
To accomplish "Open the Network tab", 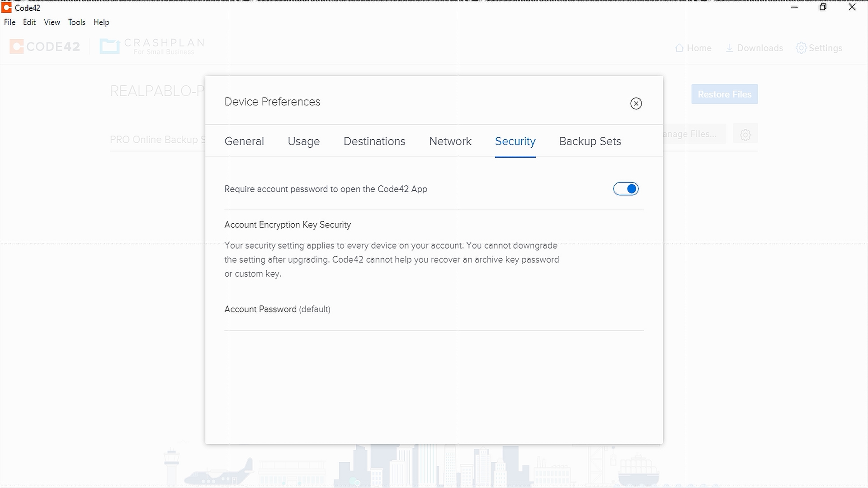I will tap(450, 141).
